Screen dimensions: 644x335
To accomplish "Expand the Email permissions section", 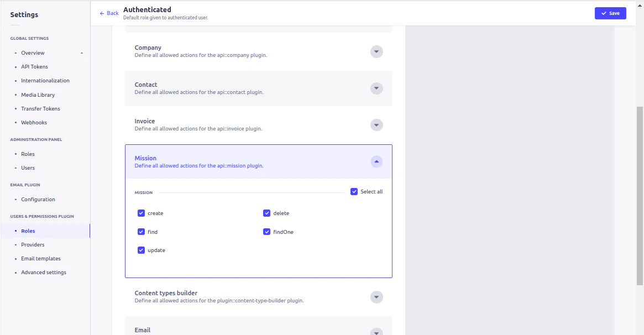I will click(376, 332).
